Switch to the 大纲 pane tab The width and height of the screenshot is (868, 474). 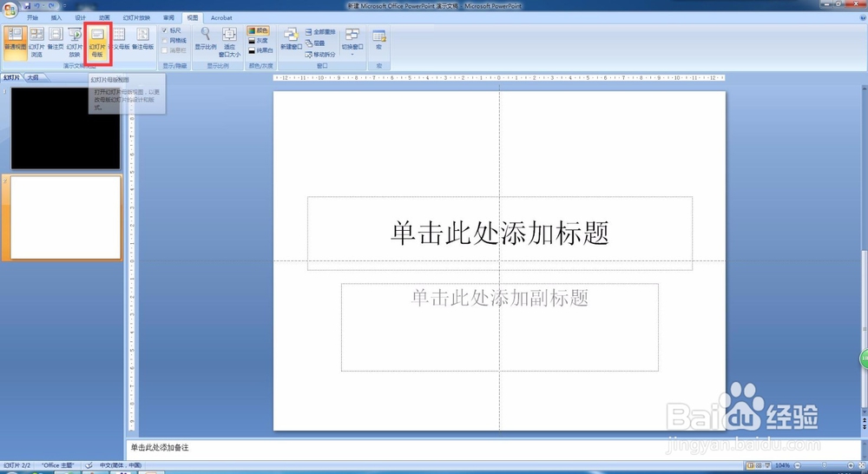point(33,77)
